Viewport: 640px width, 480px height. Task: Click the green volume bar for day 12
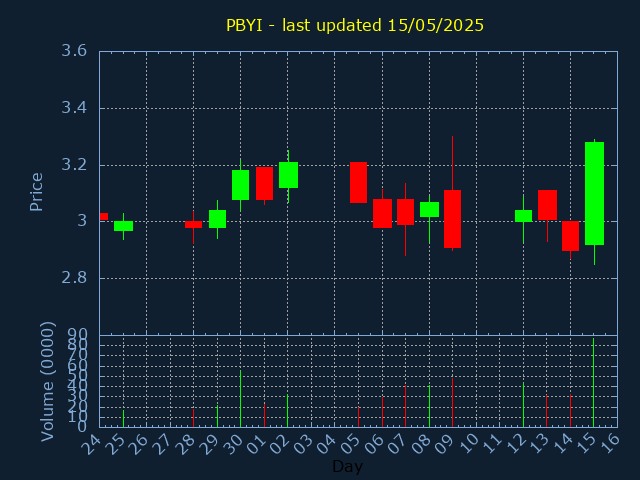tap(523, 405)
